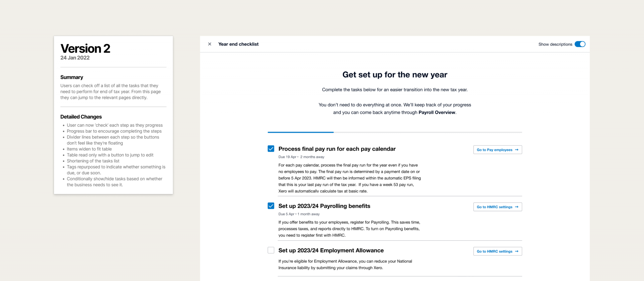Check the Employment Allowance task checkbox

pos(271,250)
